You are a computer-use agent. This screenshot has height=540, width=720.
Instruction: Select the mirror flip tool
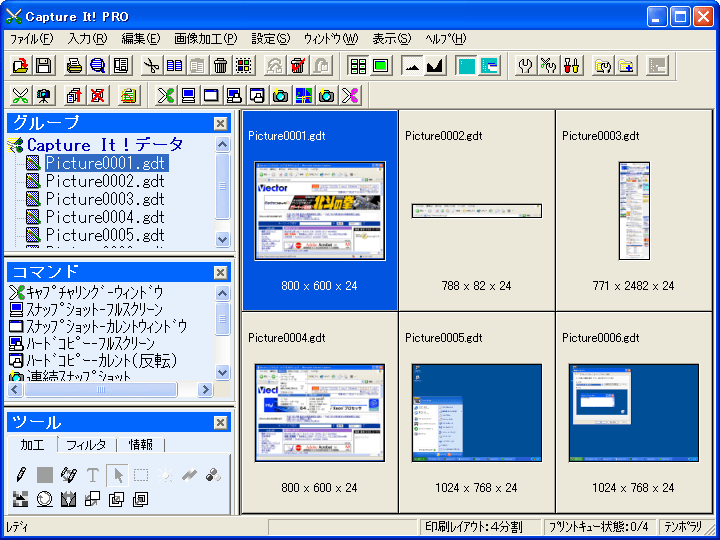68,499
